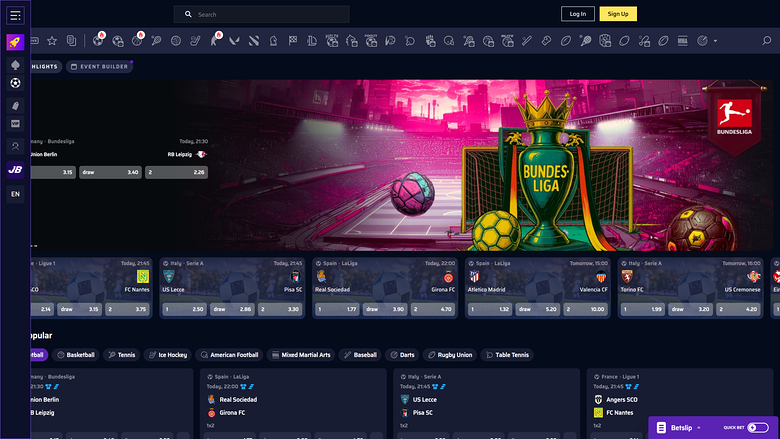Switch to Event Builder tab

pyautogui.click(x=99, y=67)
